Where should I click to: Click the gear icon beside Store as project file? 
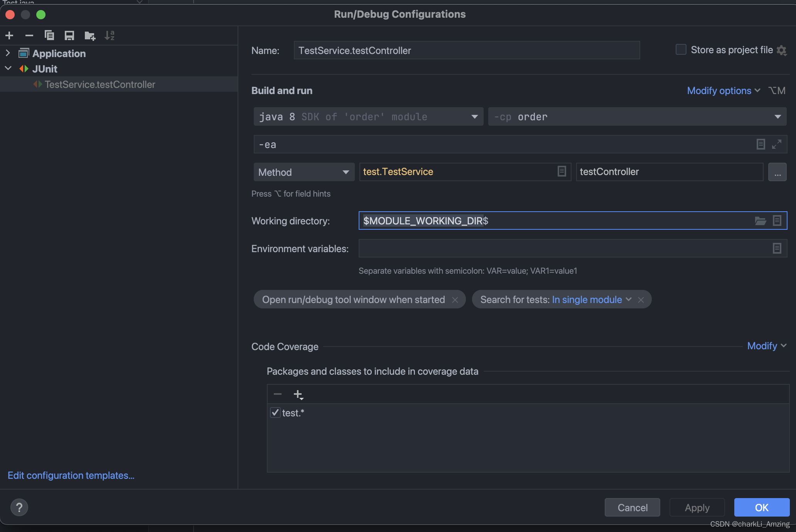[782, 50]
